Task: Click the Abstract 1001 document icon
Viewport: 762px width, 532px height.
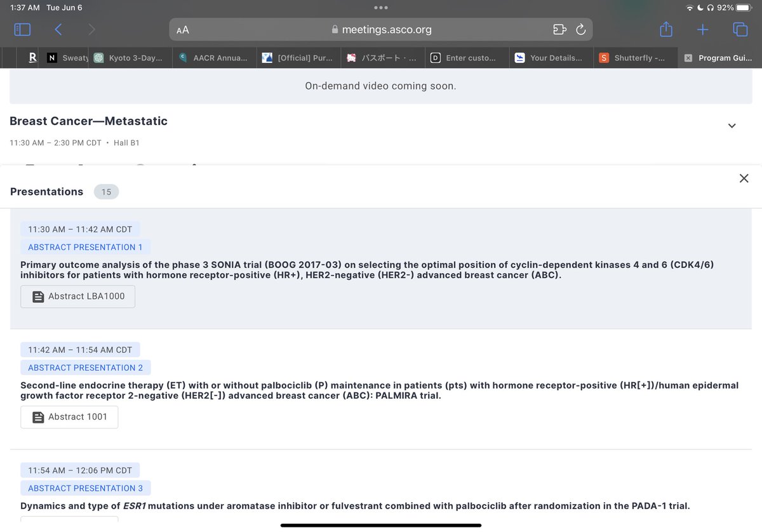Action: pos(38,417)
